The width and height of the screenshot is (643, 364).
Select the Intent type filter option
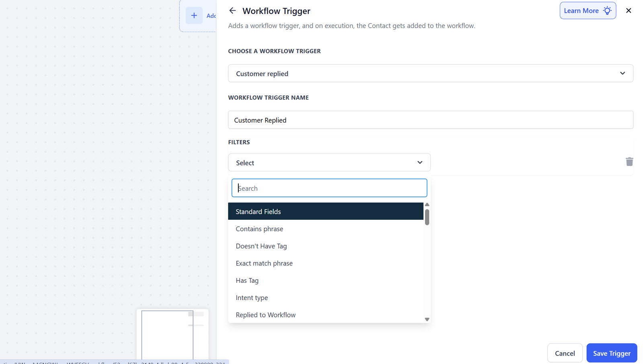tap(326, 298)
